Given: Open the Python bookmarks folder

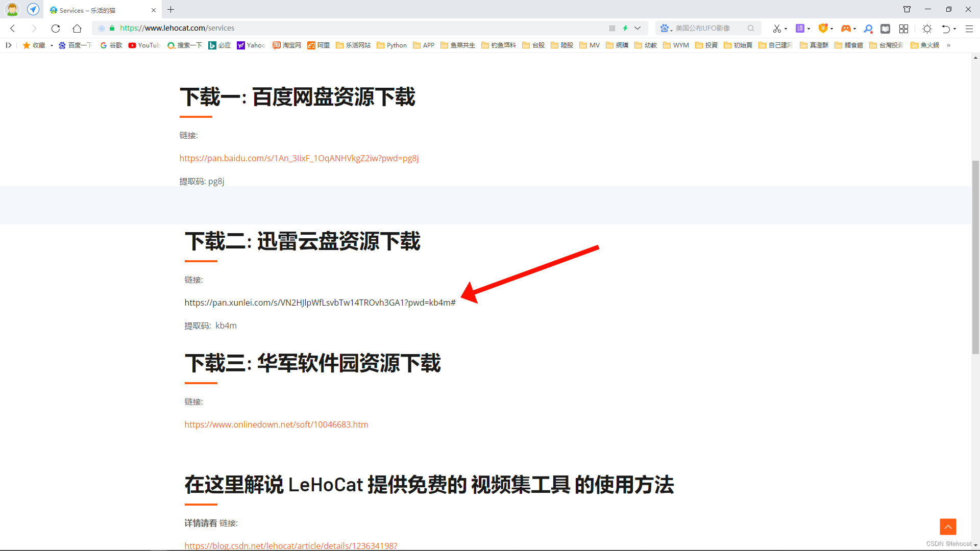Looking at the screenshot, I should coord(391,45).
